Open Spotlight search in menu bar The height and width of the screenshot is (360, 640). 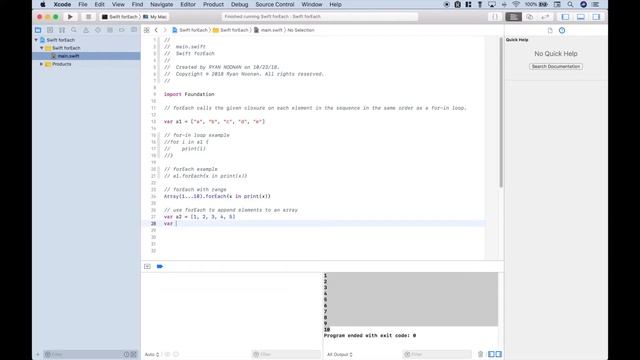point(570,4)
